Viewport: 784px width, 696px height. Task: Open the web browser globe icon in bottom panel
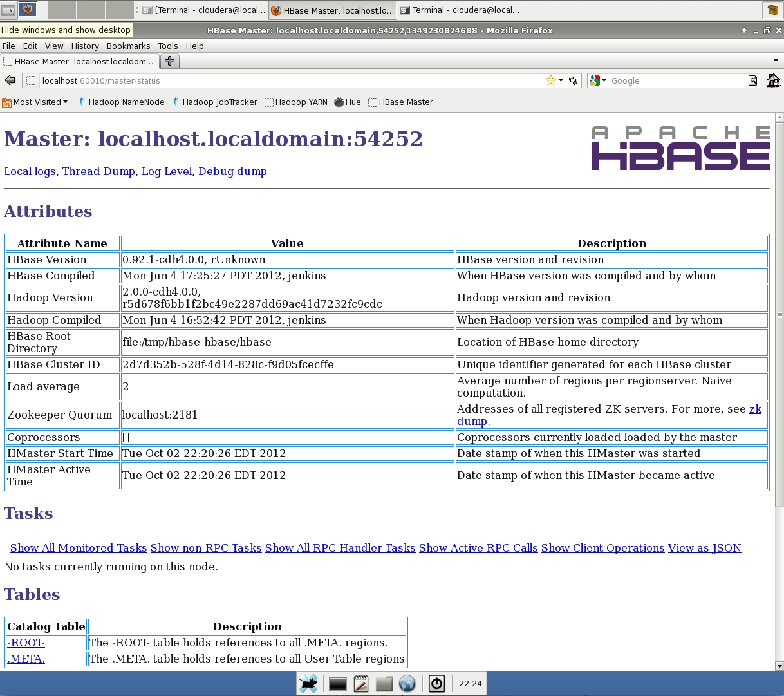tap(407, 684)
